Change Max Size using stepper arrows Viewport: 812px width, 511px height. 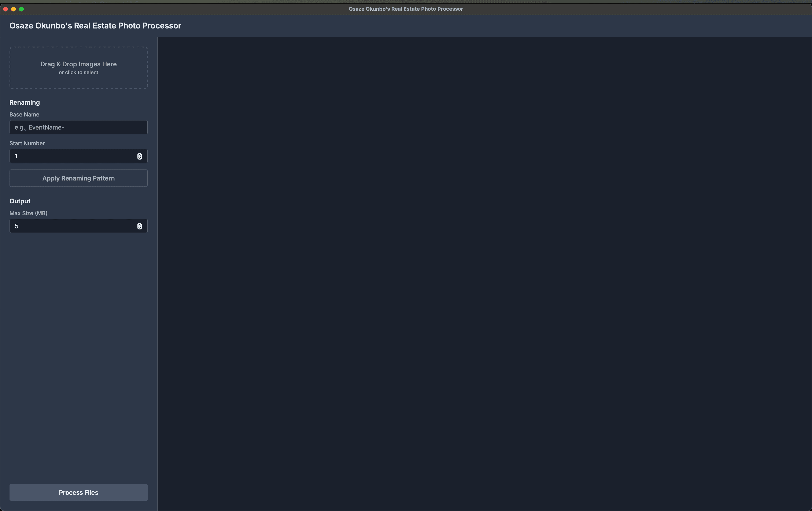click(x=139, y=226)
